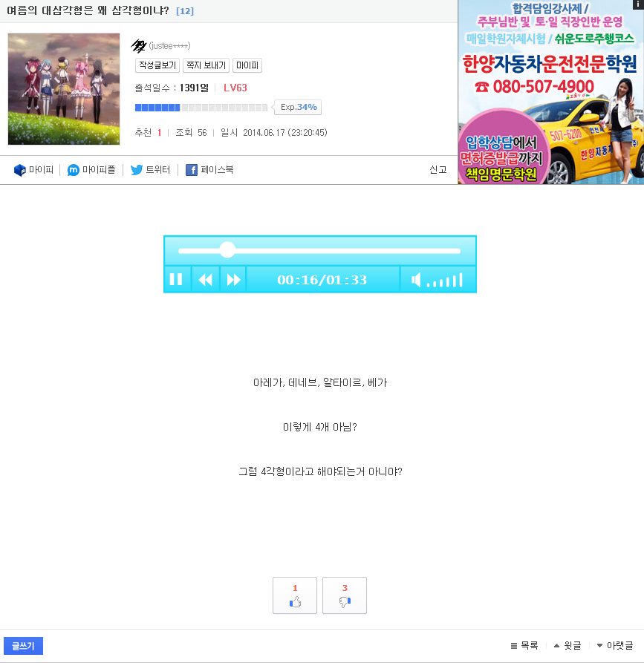Open the author's 마이피 button
The height and width of the screenshot is (663, 644).
pyautogui.click(x=247, y=65)
